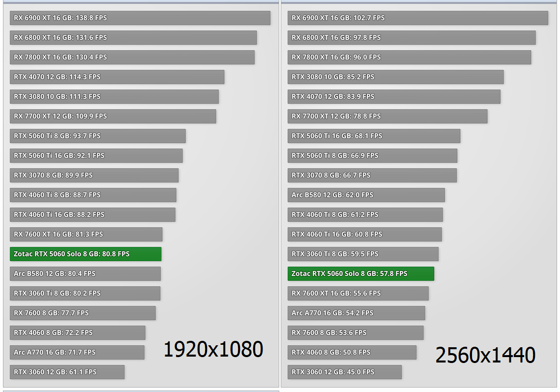Click the RX 7800 XT 130.4 FPS bar

point(132,57)
